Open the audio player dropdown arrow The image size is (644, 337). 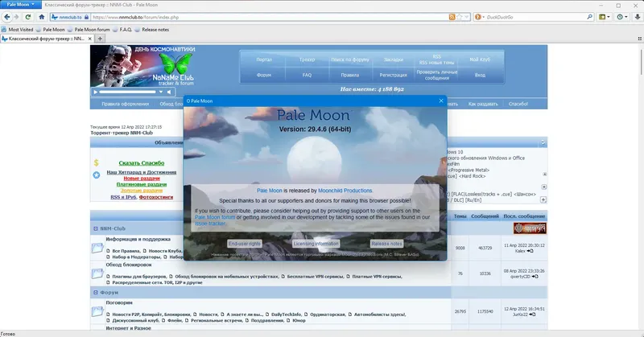[161, 92]
